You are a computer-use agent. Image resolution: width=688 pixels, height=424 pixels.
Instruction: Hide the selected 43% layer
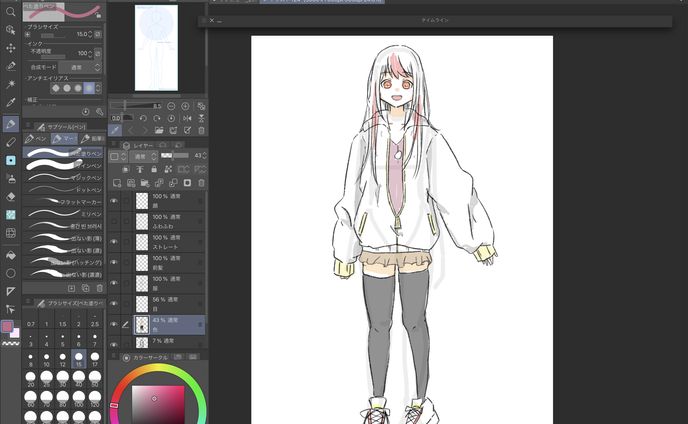[114, 324]
